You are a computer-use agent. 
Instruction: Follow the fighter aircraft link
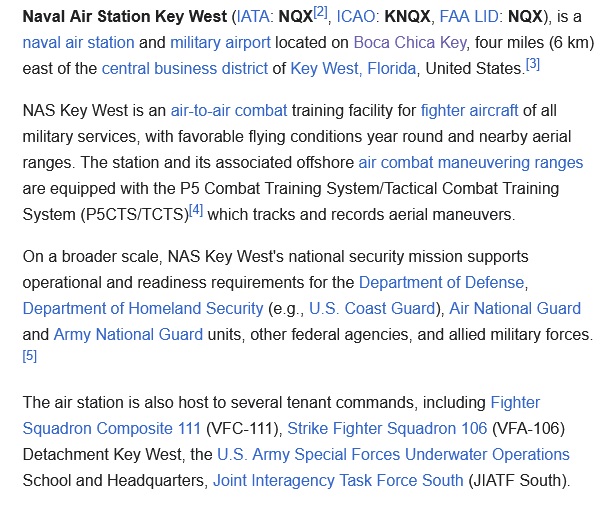tap(469, 111)
